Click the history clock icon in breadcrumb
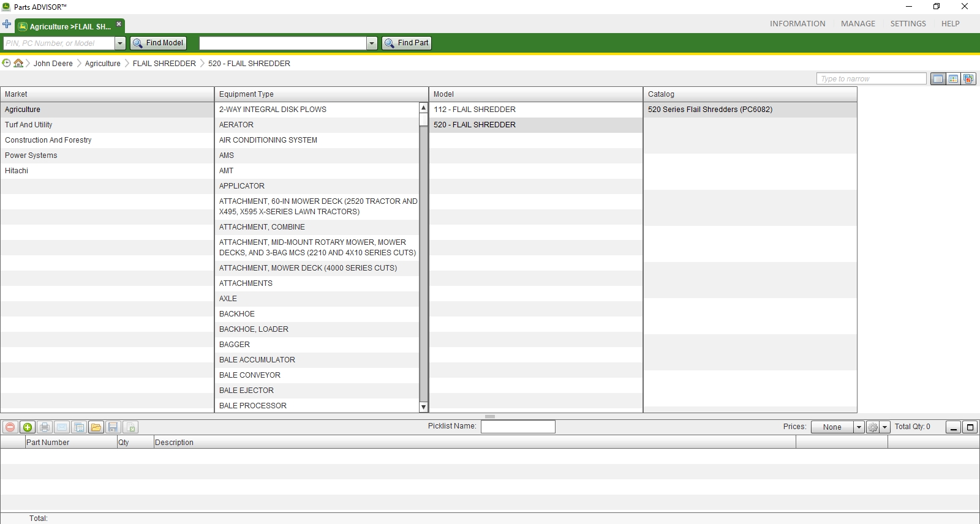The height and width of the screenshot is (524, 980). point(7,63)
